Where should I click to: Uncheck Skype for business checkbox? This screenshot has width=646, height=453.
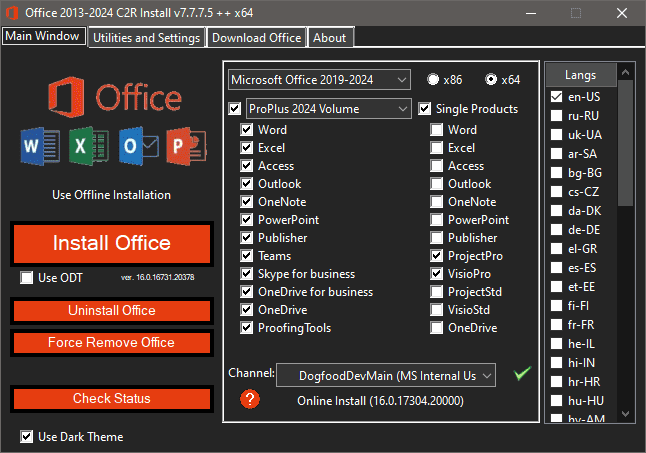[x=247, y=274]
